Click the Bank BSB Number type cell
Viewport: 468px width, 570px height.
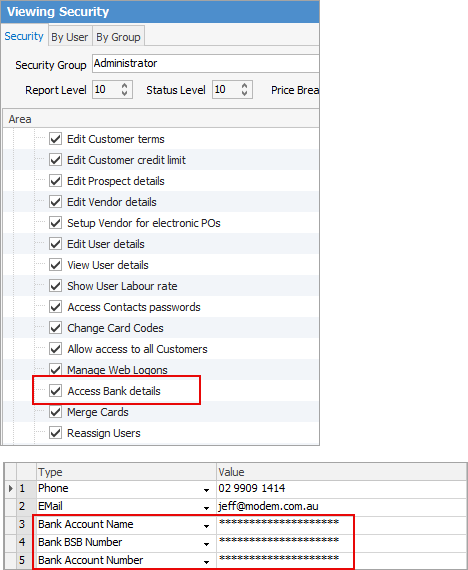click(x=126, y=542)
